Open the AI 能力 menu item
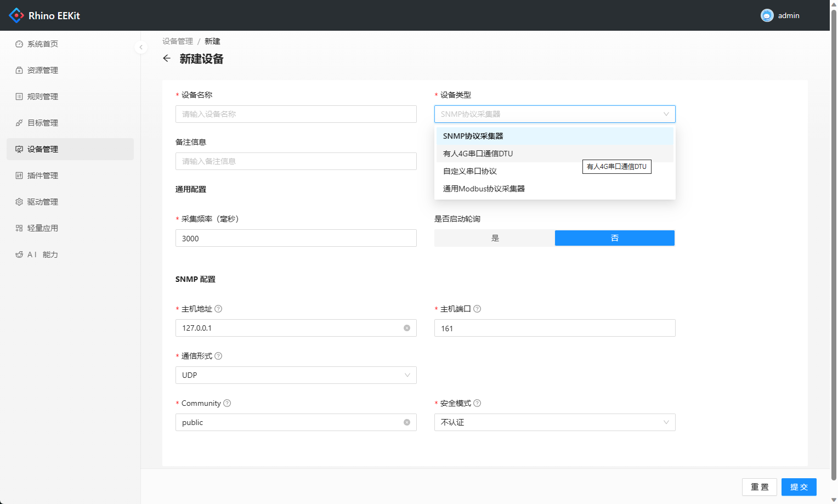Viewport: 838px width, 504px height. [x=70, y=254]
